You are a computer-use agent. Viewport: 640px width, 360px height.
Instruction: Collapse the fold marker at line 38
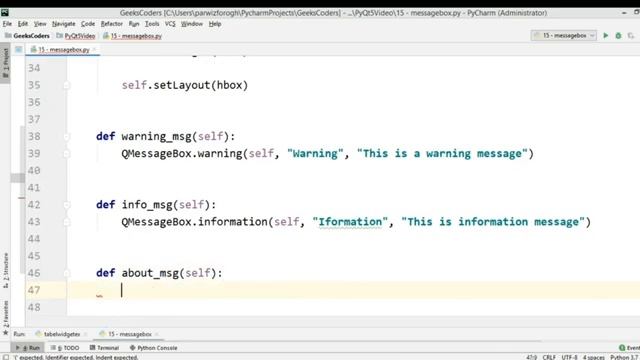click(66, 136)
